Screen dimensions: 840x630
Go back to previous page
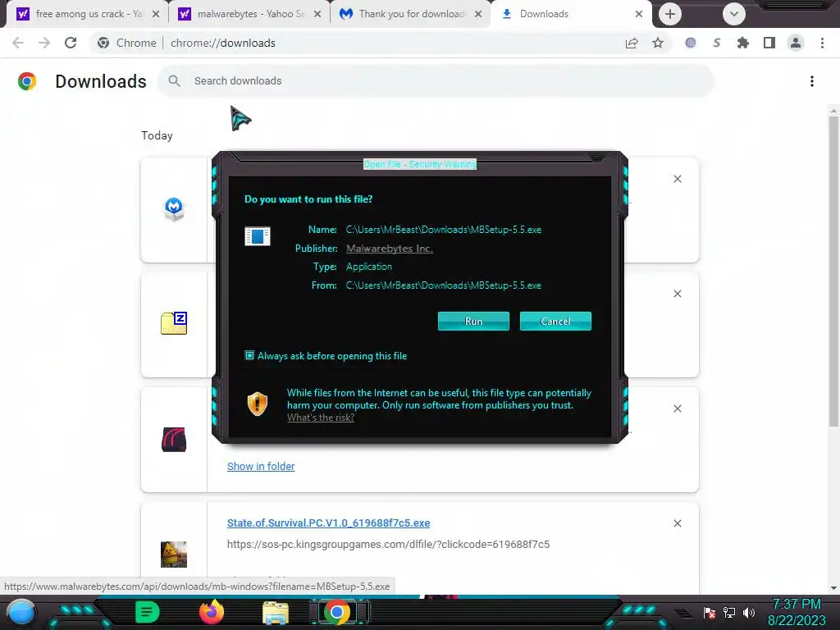click(18, 43)
